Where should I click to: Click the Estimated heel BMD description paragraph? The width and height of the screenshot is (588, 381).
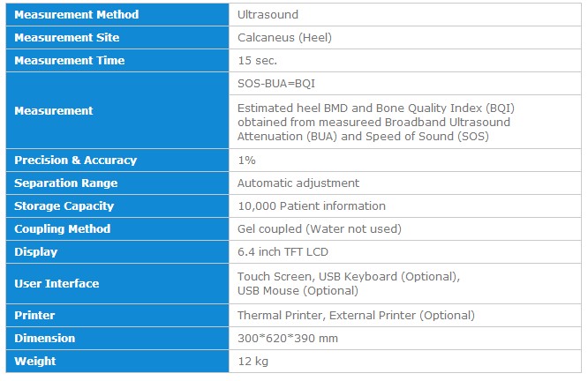375,123
